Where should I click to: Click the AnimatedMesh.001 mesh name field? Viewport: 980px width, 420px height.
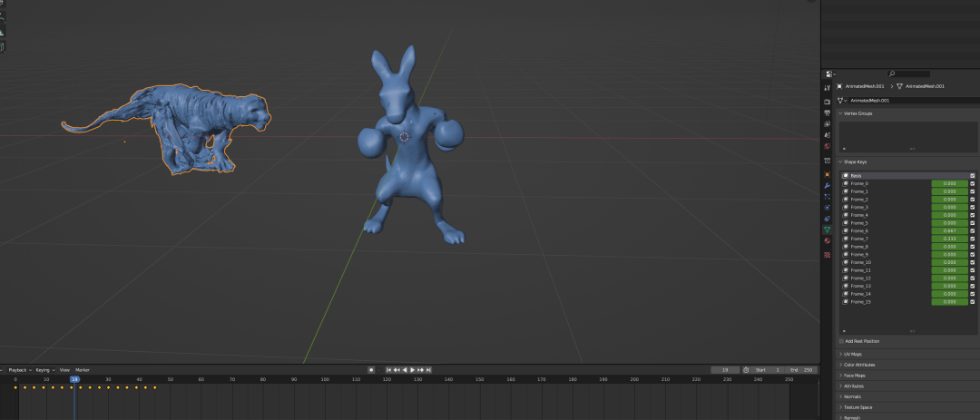tap(914, 100)
